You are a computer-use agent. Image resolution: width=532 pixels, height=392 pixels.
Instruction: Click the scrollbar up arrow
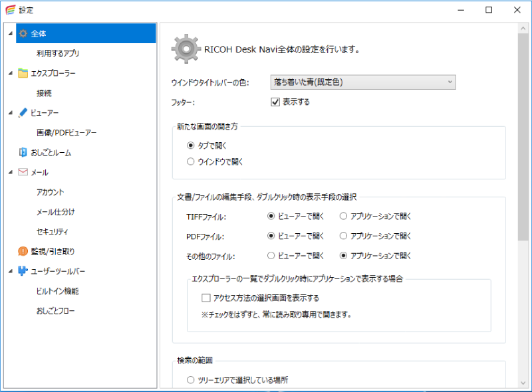[x=523, y=29]
